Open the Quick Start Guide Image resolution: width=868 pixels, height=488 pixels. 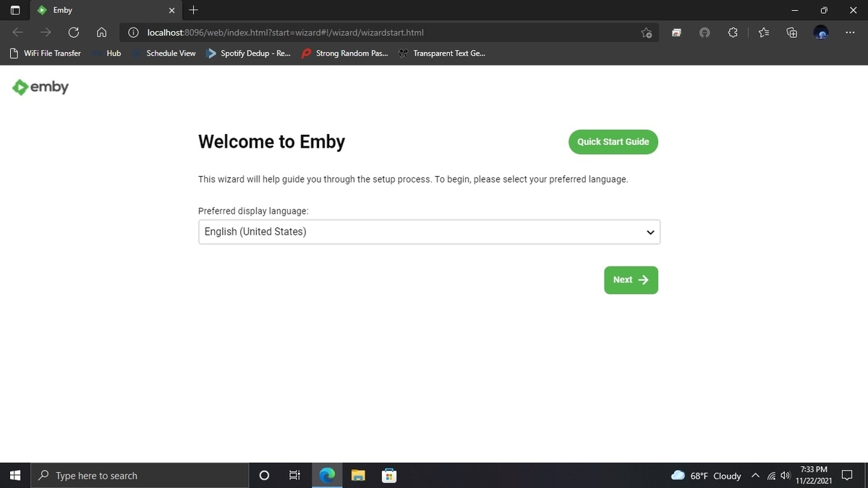(x=613, y=142)
